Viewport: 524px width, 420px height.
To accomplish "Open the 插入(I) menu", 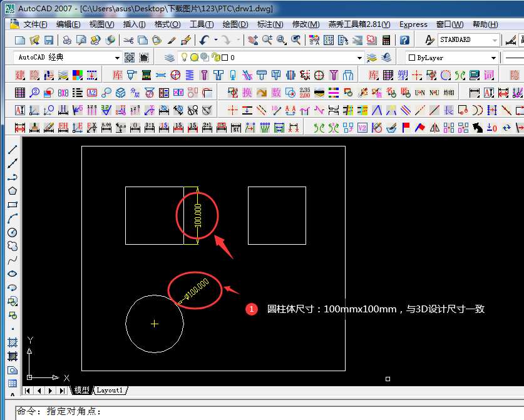I will pyautogui.click(x=134, y=24).
